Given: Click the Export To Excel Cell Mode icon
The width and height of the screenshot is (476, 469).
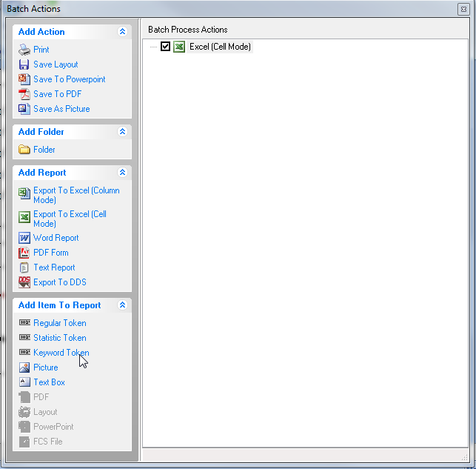Looking at the screenshot, I should point(24,217).
